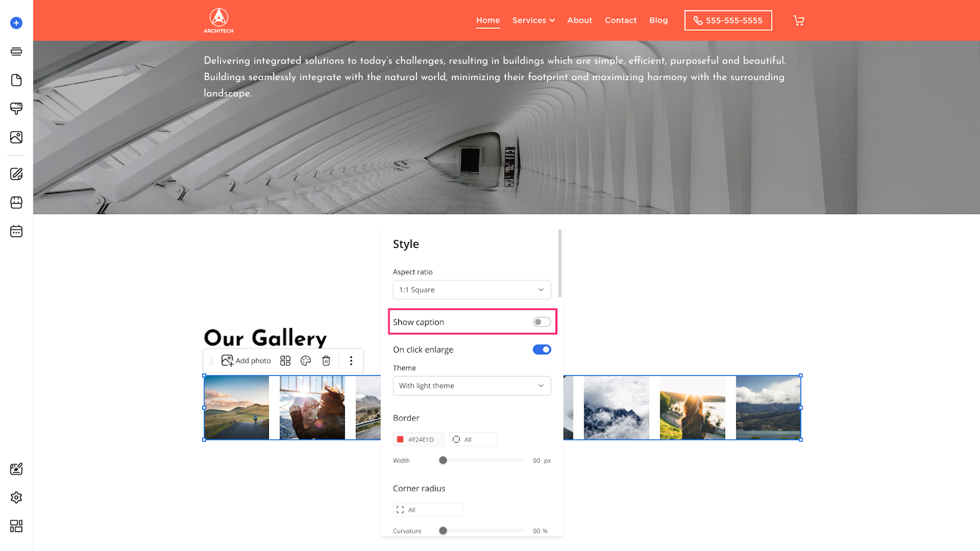980x551 pixels.
Task: Delete gallery with the trash icon
Action: (326, 361)
